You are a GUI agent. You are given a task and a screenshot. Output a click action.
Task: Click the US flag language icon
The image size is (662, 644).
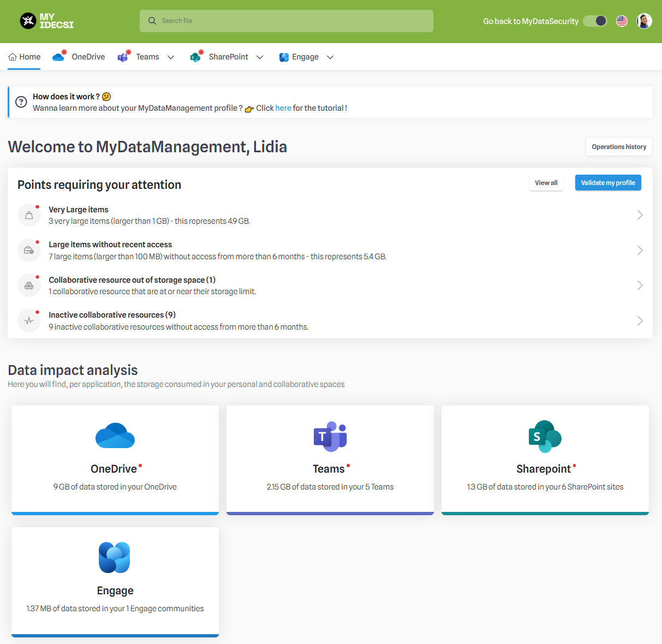tap(622, 21)
